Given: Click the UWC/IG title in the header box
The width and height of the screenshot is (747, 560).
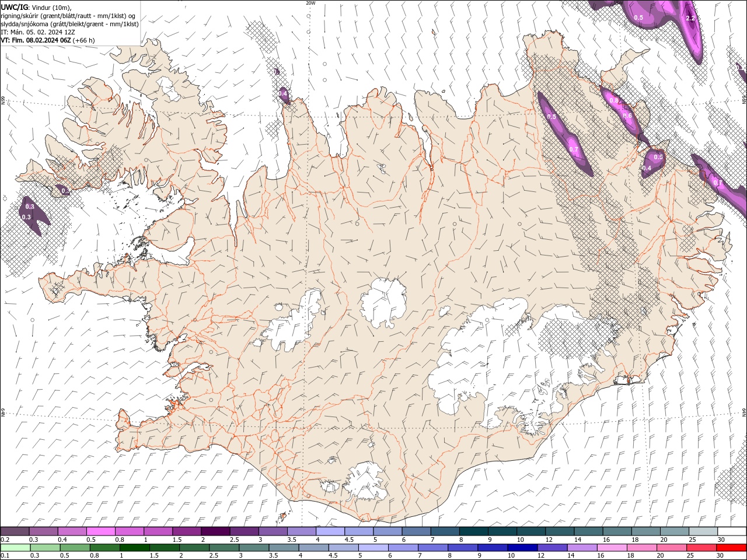Looking at the screenshot, I should tap(15, 7).
